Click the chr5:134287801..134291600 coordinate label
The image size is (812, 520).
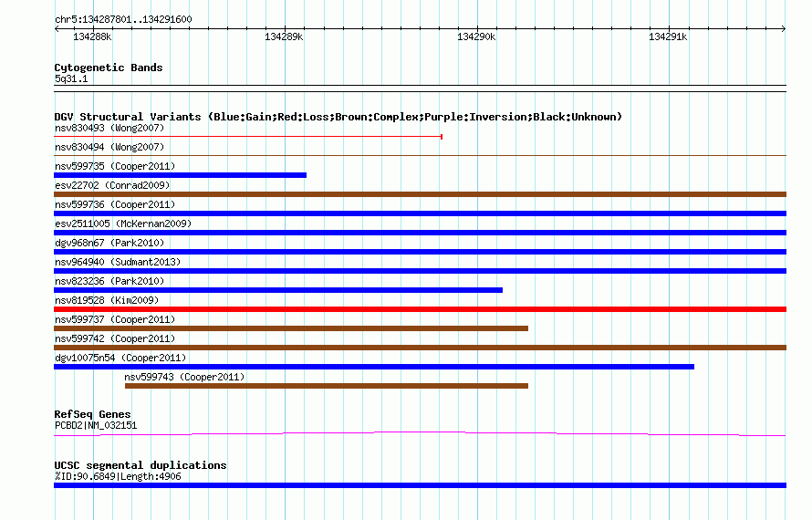(123, 19)
